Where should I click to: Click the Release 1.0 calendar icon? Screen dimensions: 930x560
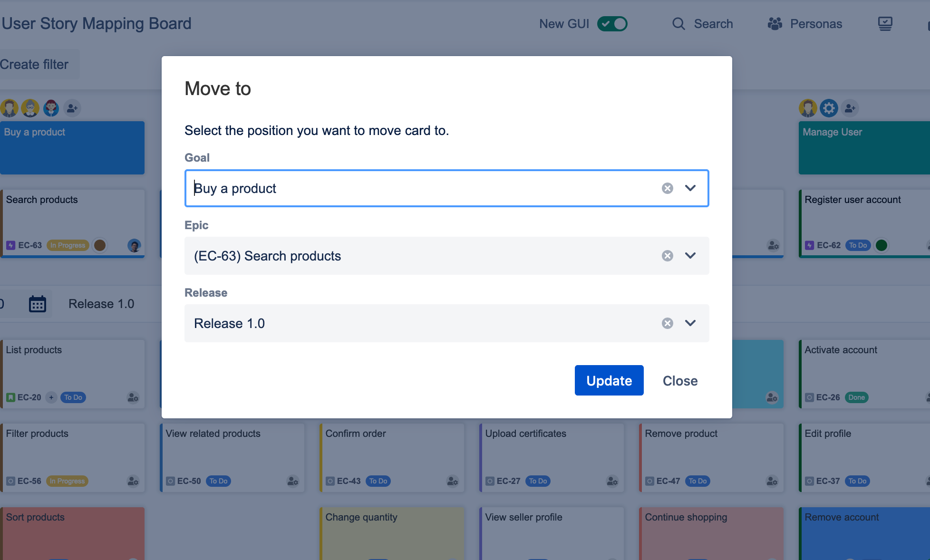[37, 304]
